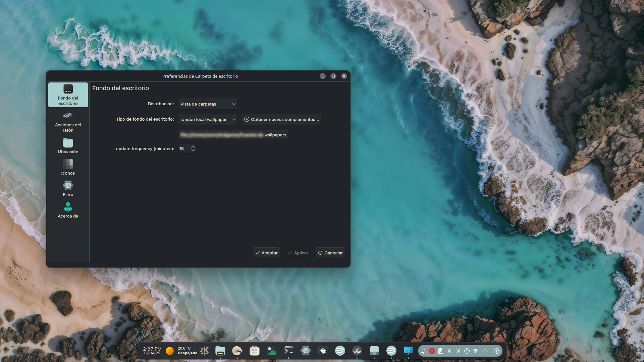Open the file manager dock icon
The width and height of the screenshot is (644, 362).
[220, 351]
